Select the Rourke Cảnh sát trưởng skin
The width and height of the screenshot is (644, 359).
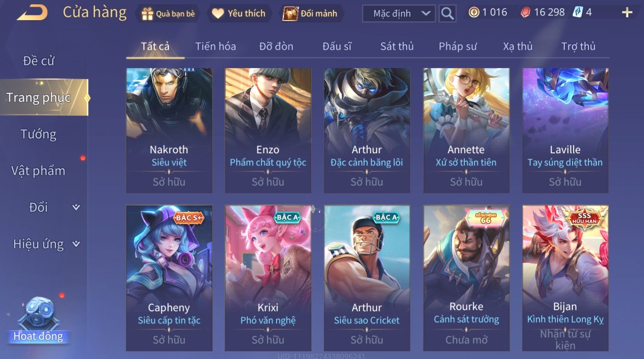pos(466,278)
